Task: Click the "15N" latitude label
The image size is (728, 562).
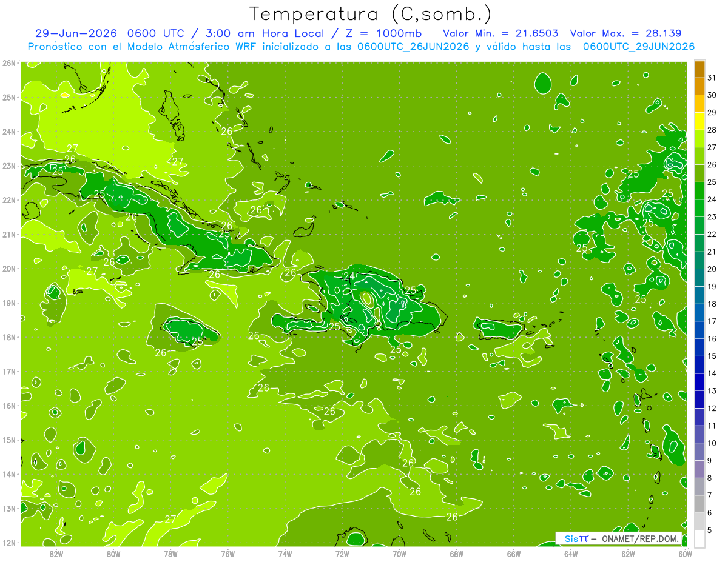Action: tap(9, 440)
